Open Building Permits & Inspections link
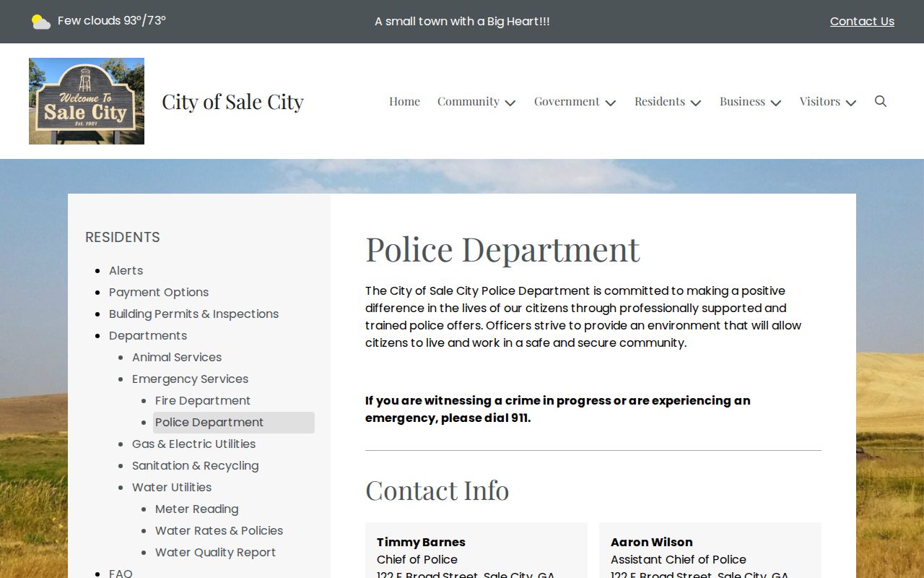Viewport: 924px width, 578px height. pos(193,314)
